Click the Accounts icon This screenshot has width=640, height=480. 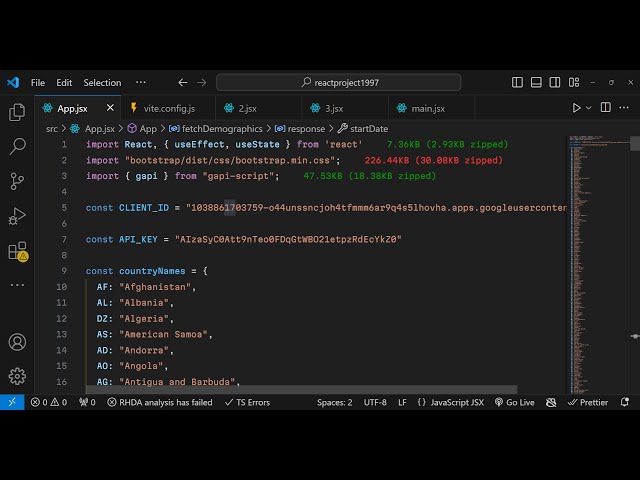tap(17, 342)
